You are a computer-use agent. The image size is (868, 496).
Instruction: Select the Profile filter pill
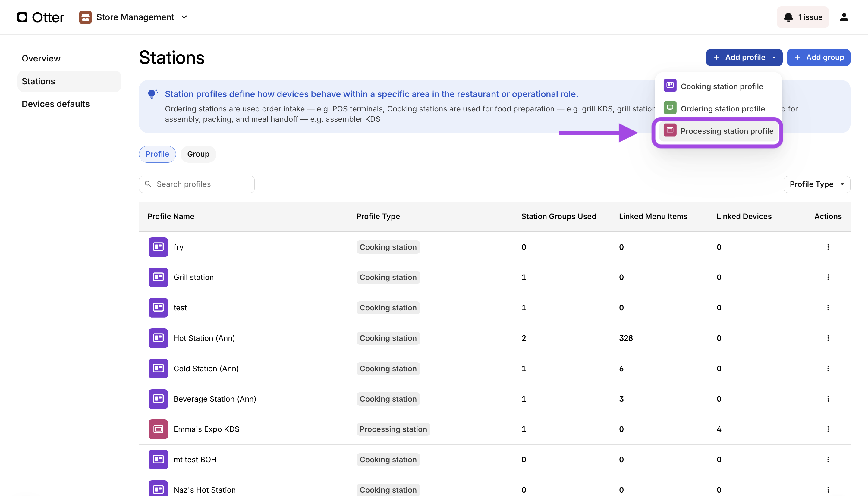[x=157, y=154]
